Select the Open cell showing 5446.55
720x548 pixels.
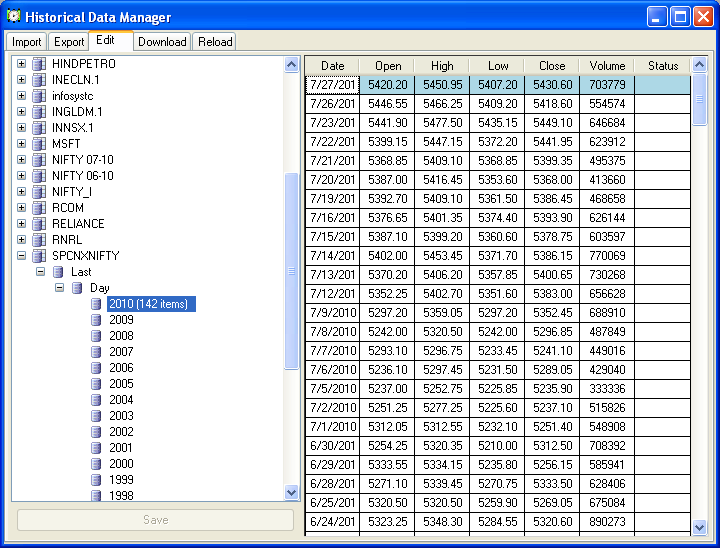388,104
